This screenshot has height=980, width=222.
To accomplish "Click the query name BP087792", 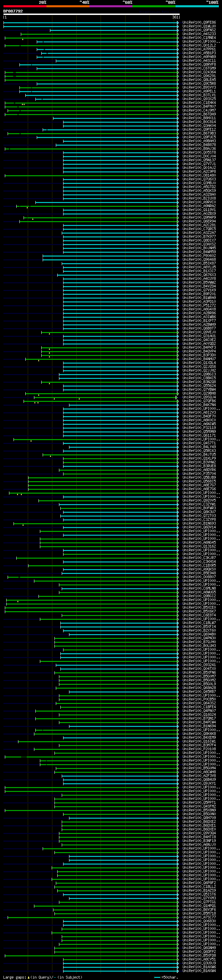I will (x=13, y=11).
